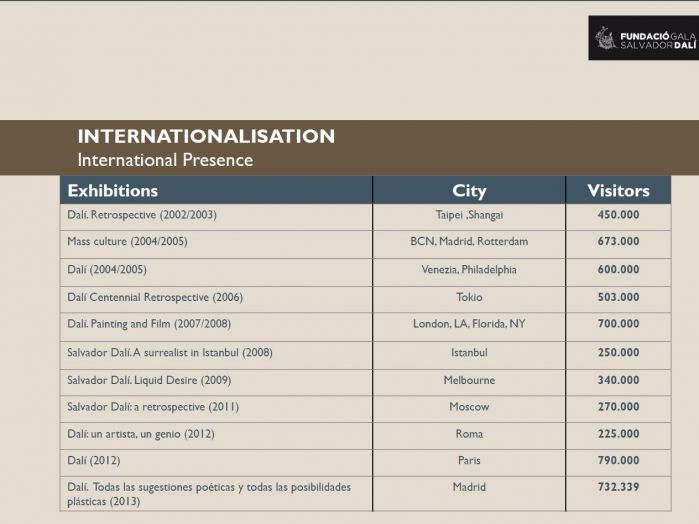This screenshot has width=699, height=524.
Task: Select 'Dalí. Retrospective (2002/2003)' row
Action: click(366, 217)
